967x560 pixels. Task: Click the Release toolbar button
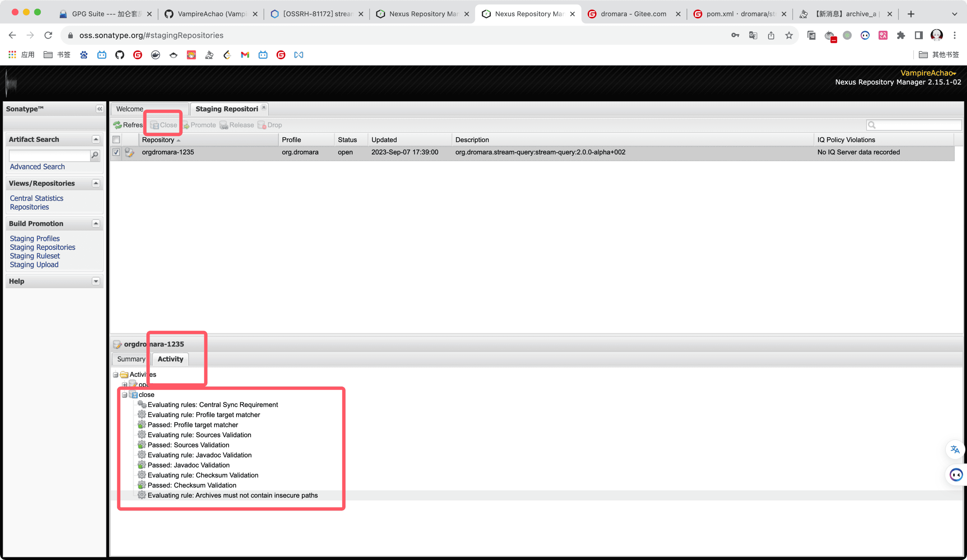pyautogui.click(x=237, y=125)
